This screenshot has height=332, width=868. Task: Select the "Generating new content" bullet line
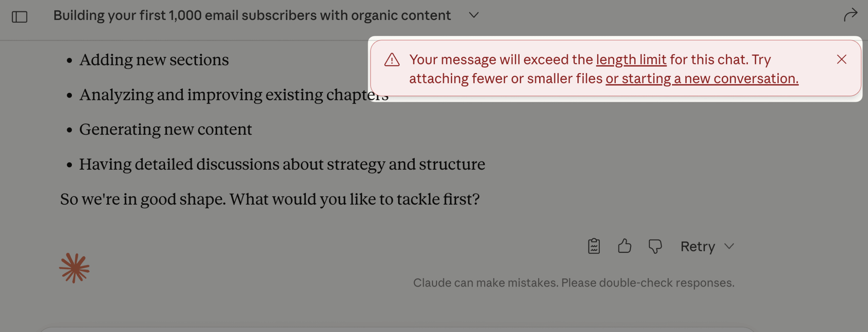[x=165, y=129]
